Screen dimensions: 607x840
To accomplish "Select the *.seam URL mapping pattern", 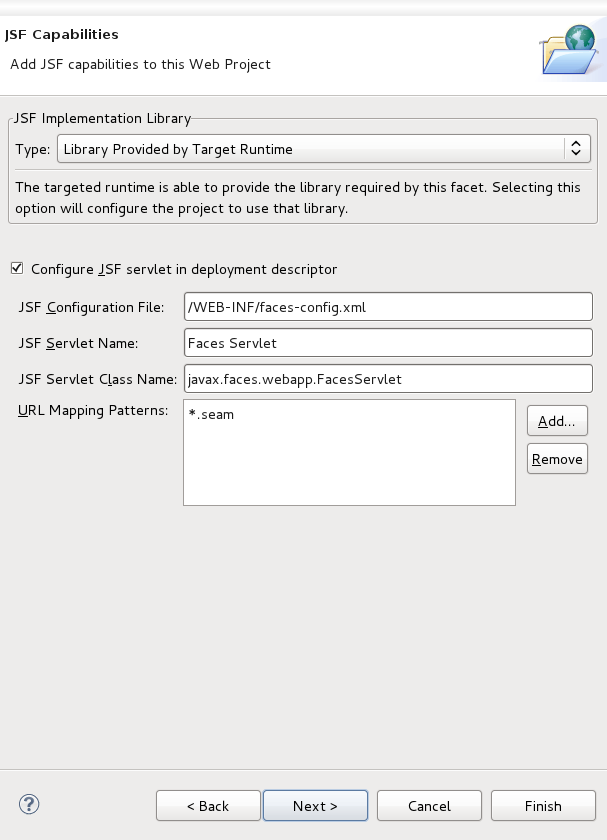I will point(212,414).
